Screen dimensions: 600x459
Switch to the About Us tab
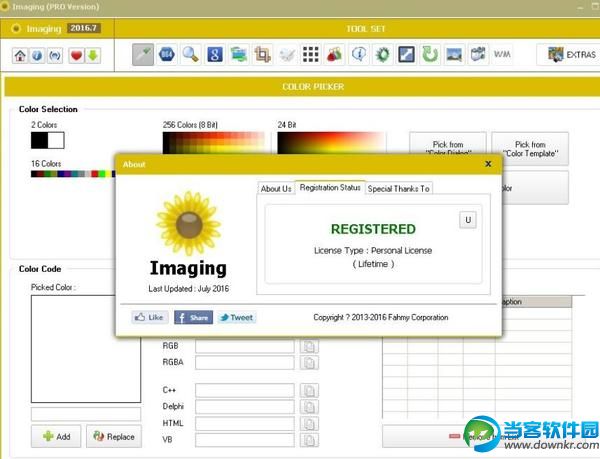pyautogui.click(x=276, y=189)
